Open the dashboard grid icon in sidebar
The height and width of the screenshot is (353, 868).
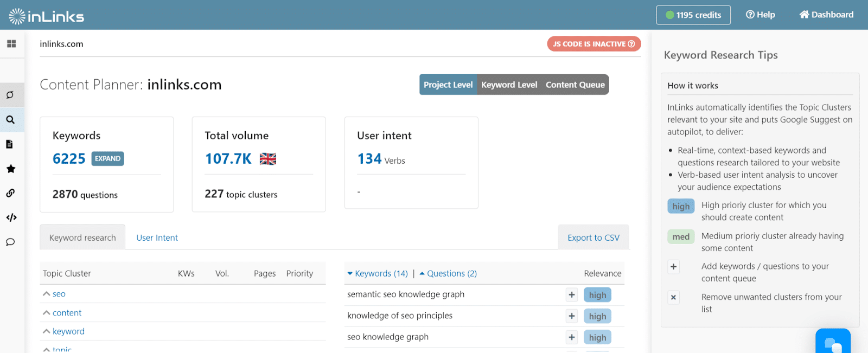(x=11, y=44)
